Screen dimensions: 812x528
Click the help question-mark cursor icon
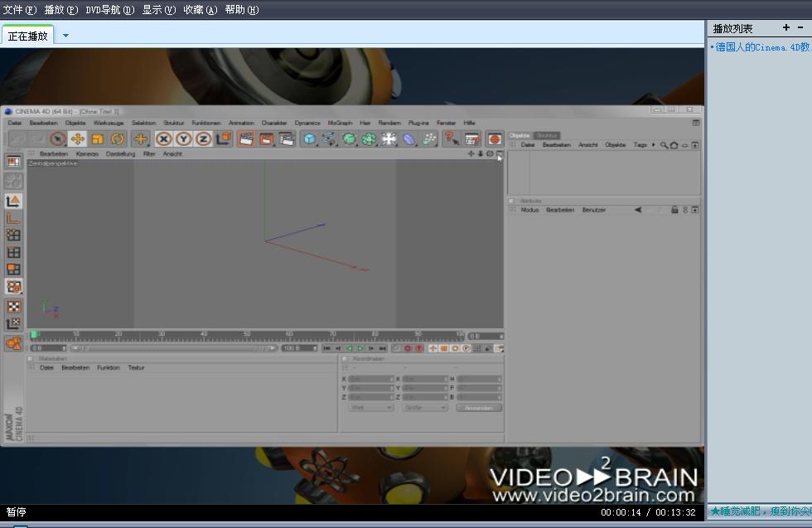pyautogui.click(x=452, y=138)
